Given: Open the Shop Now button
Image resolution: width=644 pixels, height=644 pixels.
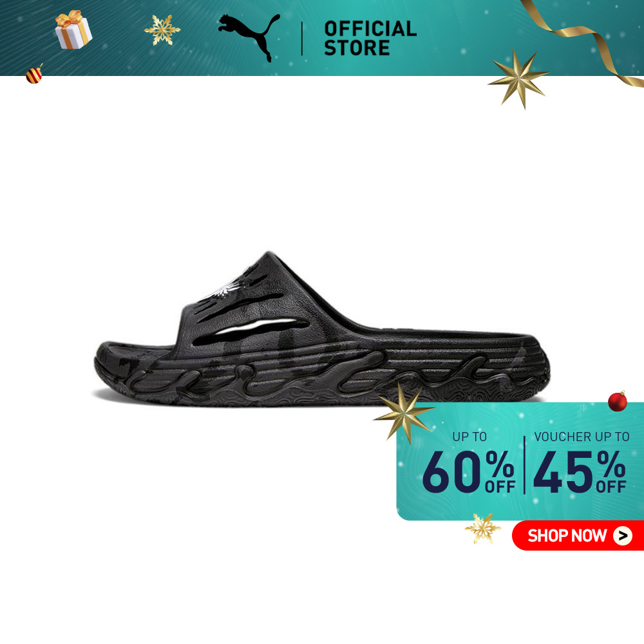Looking at the screenshot, I should pyautogui.click(x=578, y=536).
